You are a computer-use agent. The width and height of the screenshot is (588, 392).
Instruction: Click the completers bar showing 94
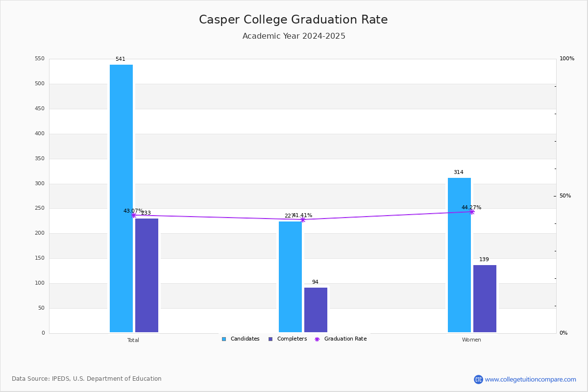point(316,310)
